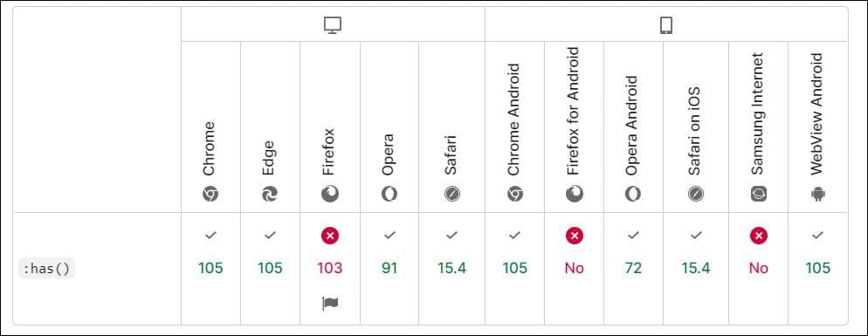
Task: Click the desktop monitor icon header
Action: (332, 25)
